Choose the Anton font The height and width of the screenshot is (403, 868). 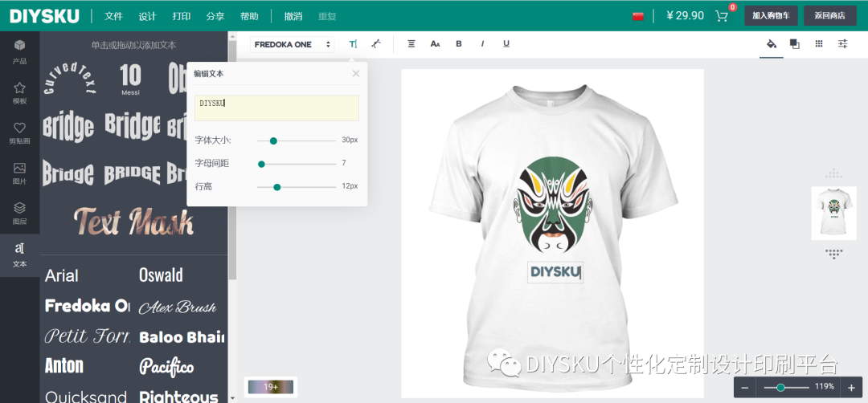pos(64,365)
